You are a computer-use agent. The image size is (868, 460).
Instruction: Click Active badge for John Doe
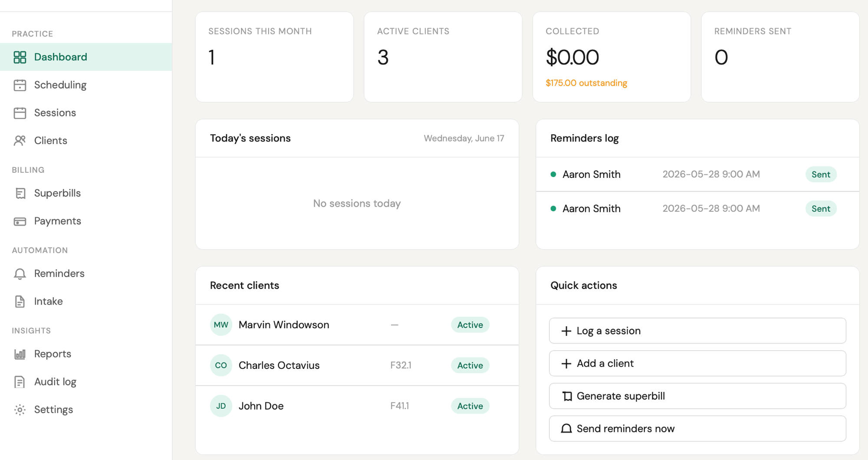click(x=470, y=406)
